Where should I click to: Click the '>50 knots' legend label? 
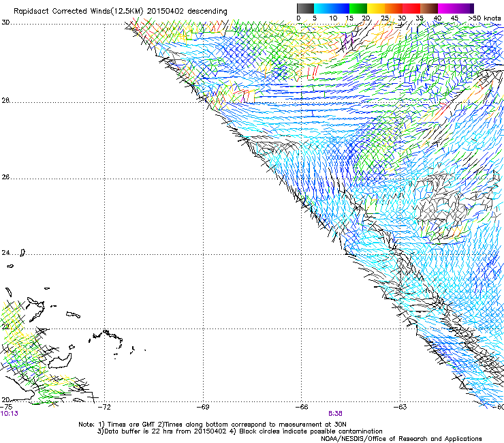tap(484, 18)
